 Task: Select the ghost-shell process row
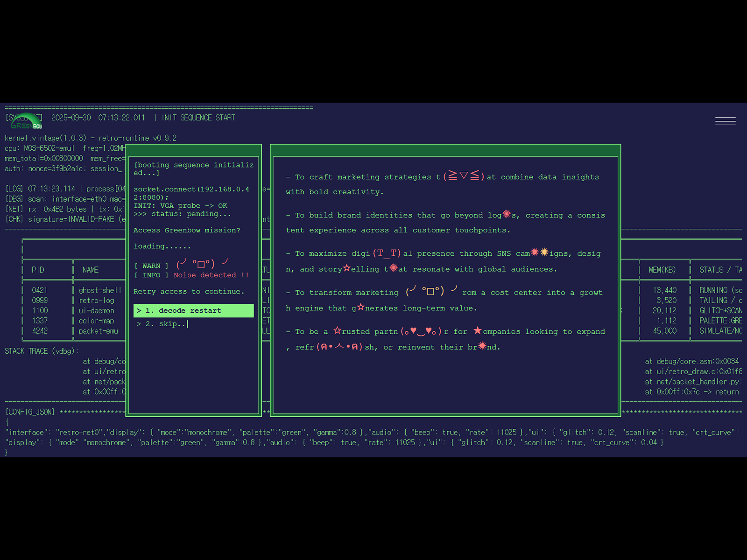pos(99,290)
